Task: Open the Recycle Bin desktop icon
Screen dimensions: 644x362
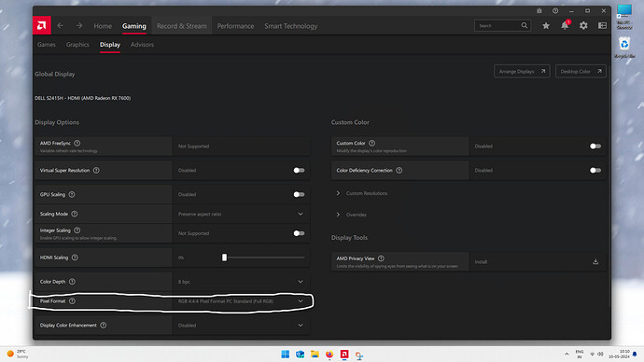Action: coord(624,48)
